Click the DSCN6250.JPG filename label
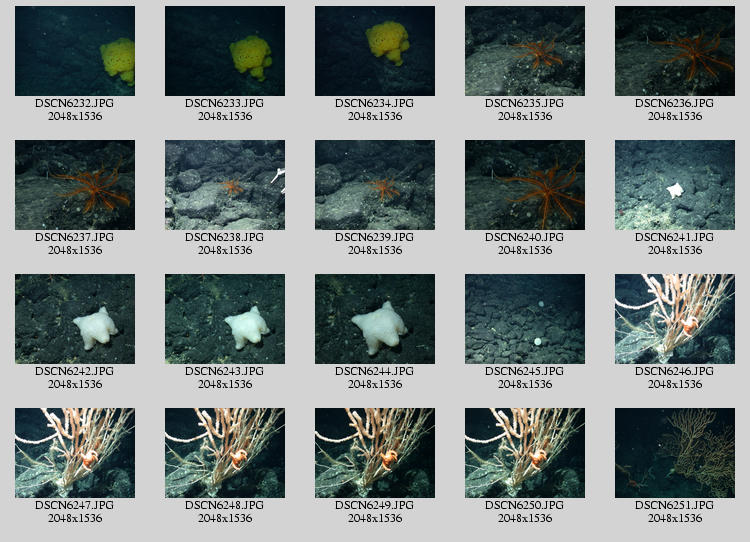Viewport: 750px width, 542px height. coord(525,506)
